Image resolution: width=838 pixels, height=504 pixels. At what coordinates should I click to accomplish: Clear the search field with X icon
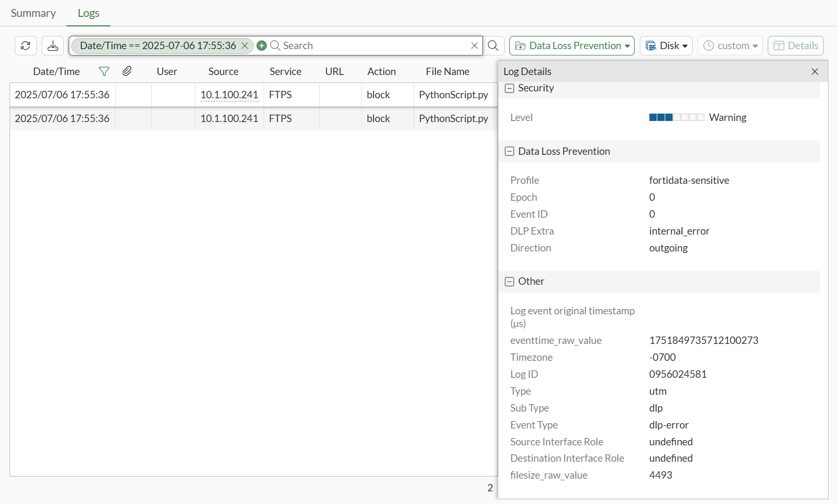[x=474, y=46]
